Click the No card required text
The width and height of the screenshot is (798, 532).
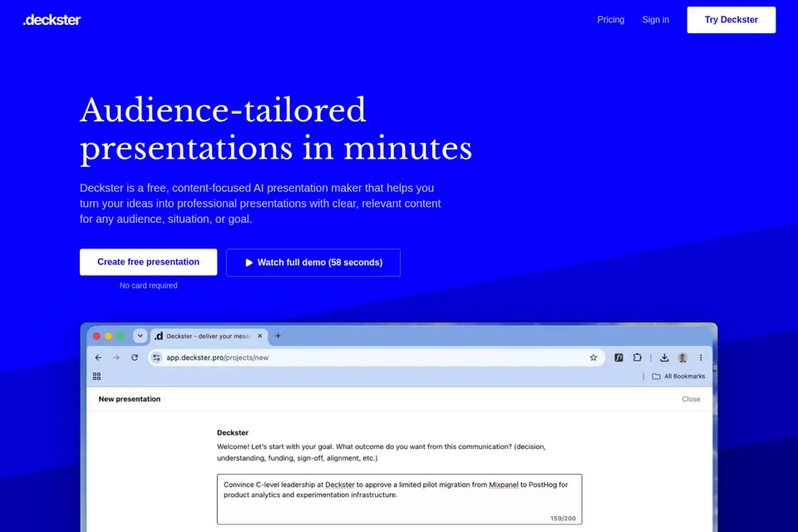tap(149, 286)
